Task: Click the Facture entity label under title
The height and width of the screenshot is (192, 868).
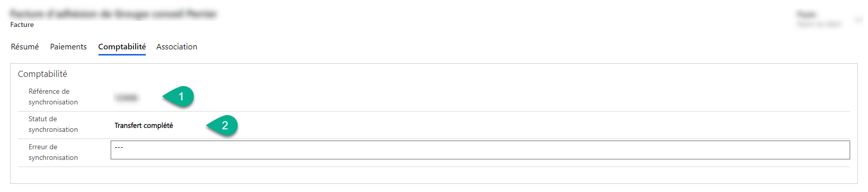Action: (22, 24)
